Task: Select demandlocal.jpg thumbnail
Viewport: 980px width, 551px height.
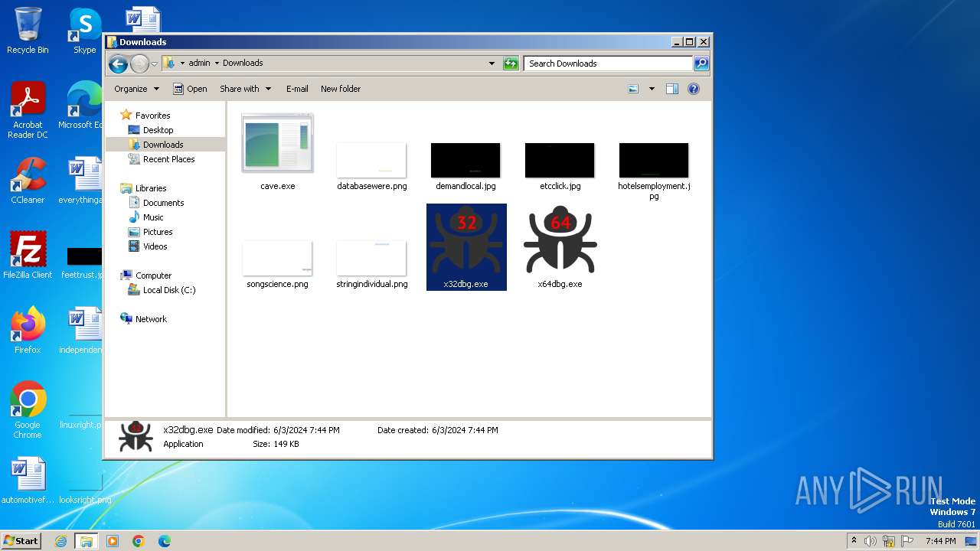Action: (465, 160)
